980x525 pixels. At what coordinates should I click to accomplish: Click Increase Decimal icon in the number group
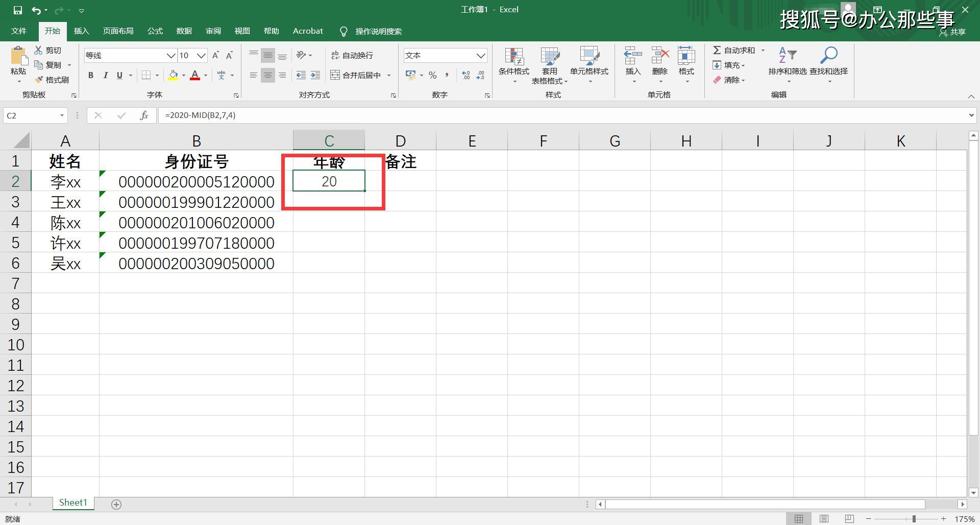465,75
